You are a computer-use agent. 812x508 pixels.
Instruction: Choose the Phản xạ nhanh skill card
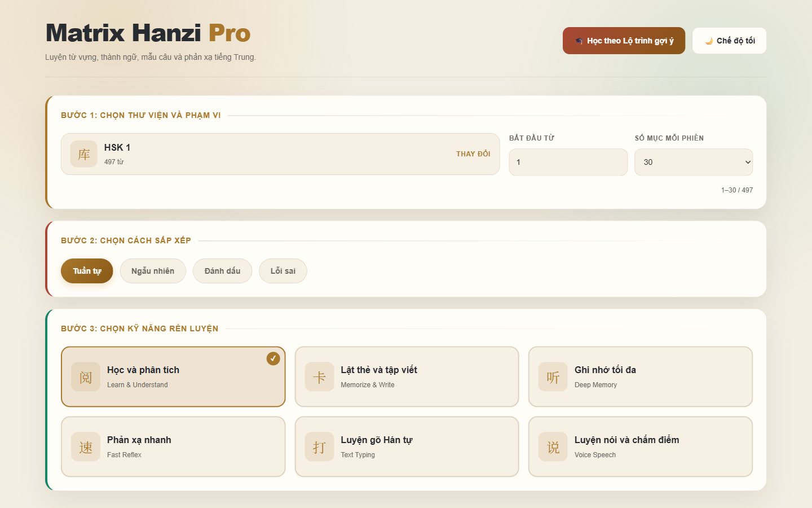[x=173, y=446]
